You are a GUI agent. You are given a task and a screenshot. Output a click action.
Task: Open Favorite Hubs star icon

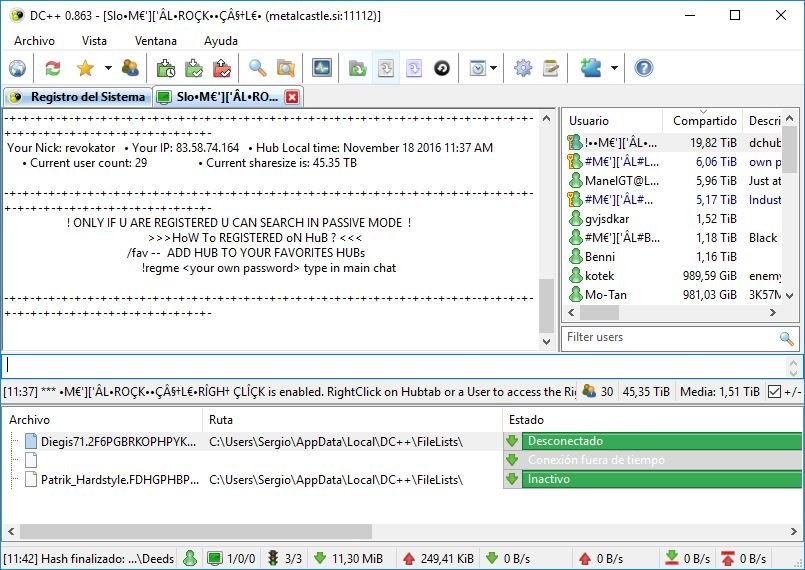pos(85,68)
